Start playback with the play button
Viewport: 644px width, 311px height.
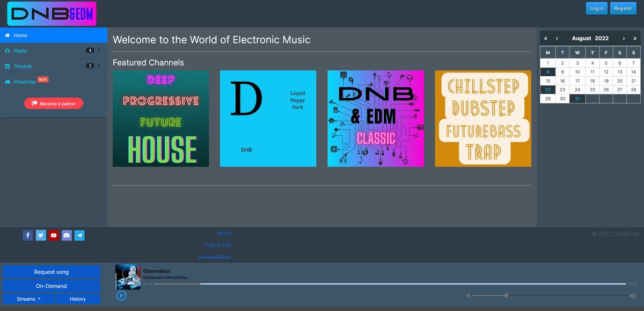[121, 296]
